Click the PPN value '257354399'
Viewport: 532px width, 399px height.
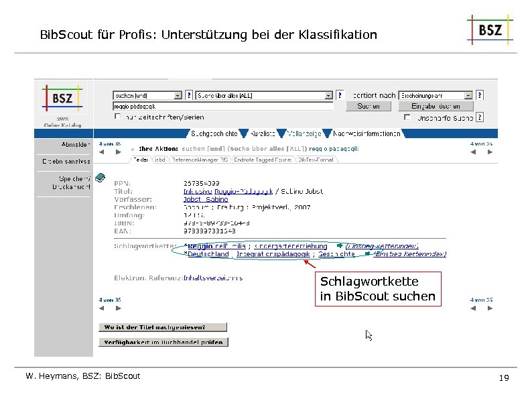point(202,183)
